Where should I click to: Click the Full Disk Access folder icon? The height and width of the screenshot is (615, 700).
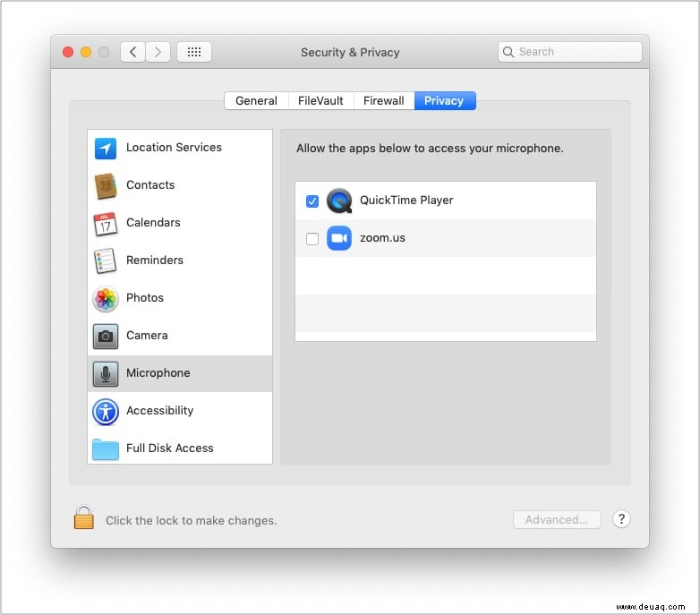coord(106,449)
